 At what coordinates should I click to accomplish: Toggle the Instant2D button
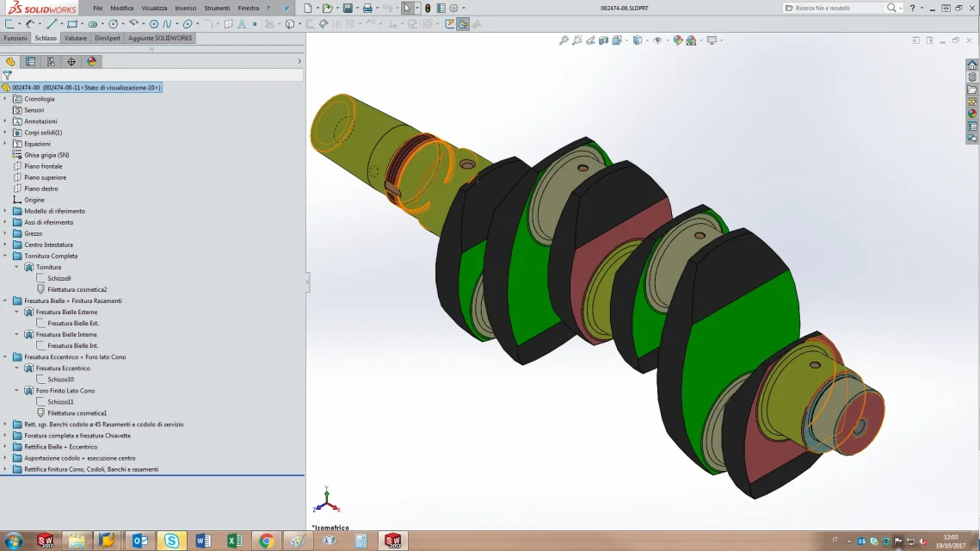pos(463,24)
